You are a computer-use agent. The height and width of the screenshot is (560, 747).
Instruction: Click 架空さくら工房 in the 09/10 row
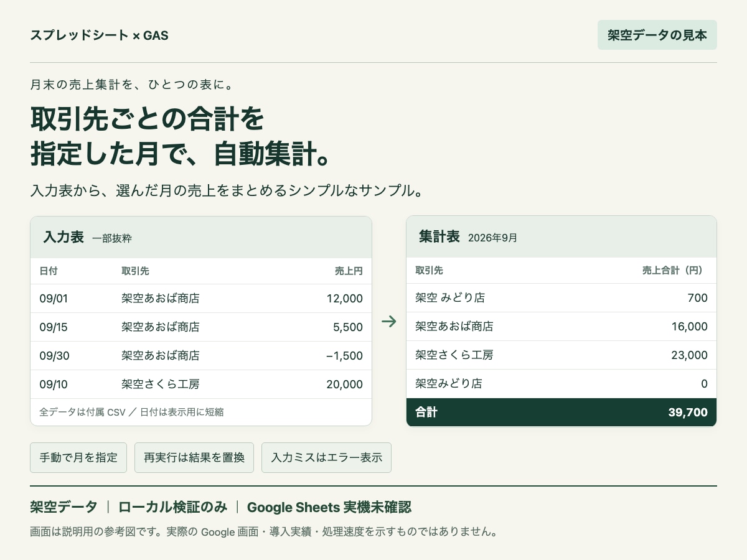[161, 385]
